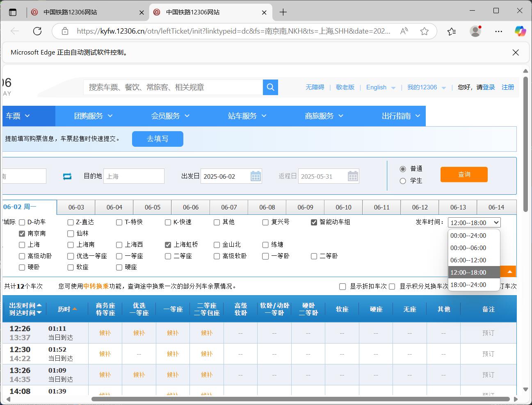Open the Copilot sidebar icon
This screenshot has height=405, width=532.
coord(521,31)
